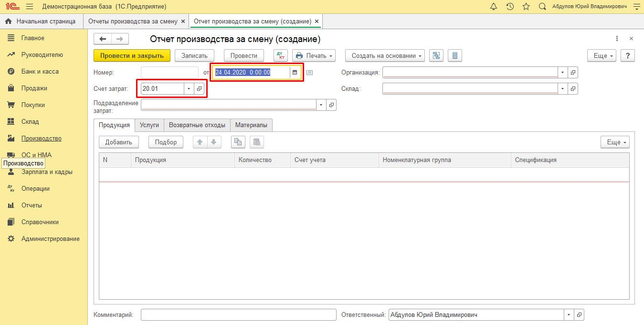Click the Добавить button
This screenshot has width=644, height=325.
[118, 142]
